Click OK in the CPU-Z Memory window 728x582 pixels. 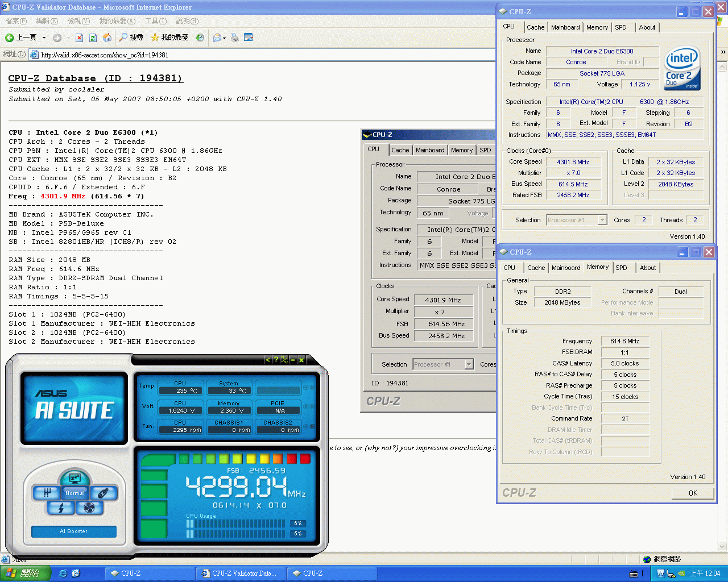(693, 493)
